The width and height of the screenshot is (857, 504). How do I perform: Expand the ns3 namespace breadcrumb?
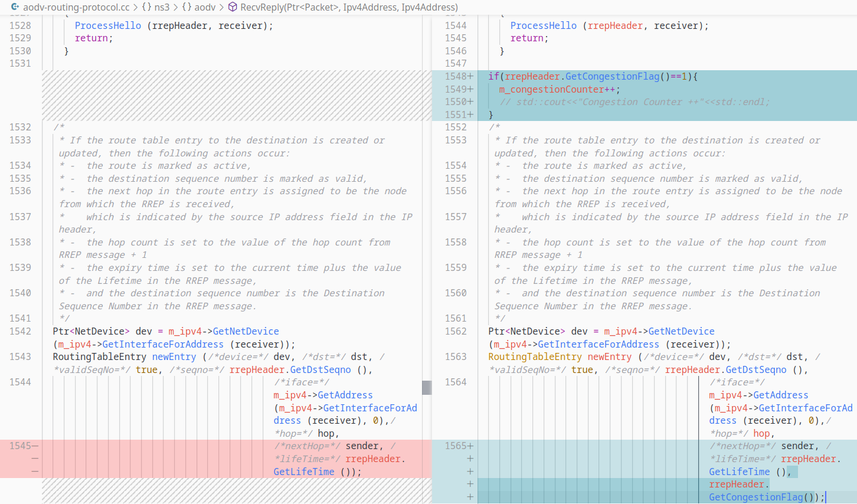[162, 7]
